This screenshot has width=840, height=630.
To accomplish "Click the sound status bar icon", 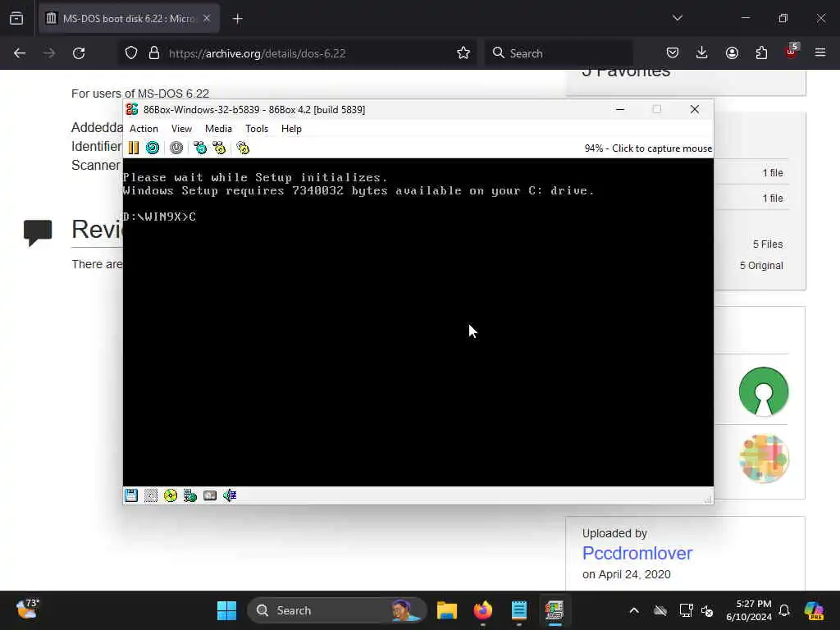I will 230,495.
